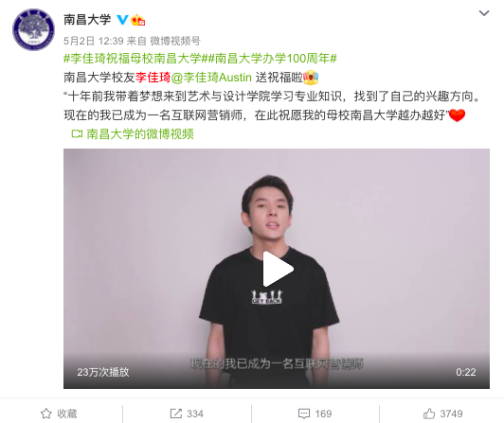The image size is (504, 423).
Task: Click the 微博视频号 source link
Action: click(x=175, y=41)
